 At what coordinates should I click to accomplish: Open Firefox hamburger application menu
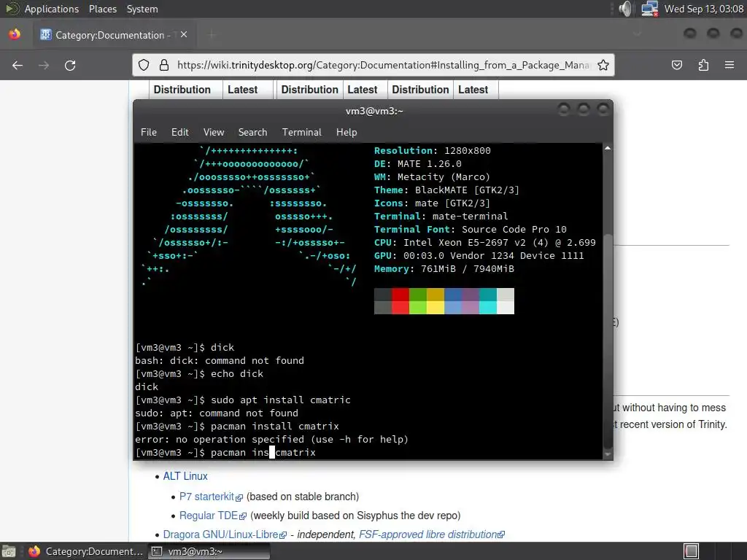pyautogui.click(x=729, y=65)
